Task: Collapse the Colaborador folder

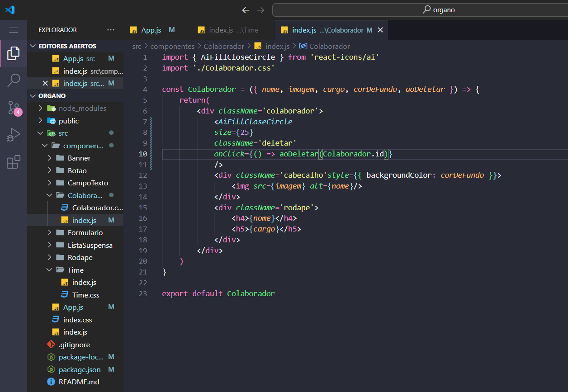Action: click(75, 195)
